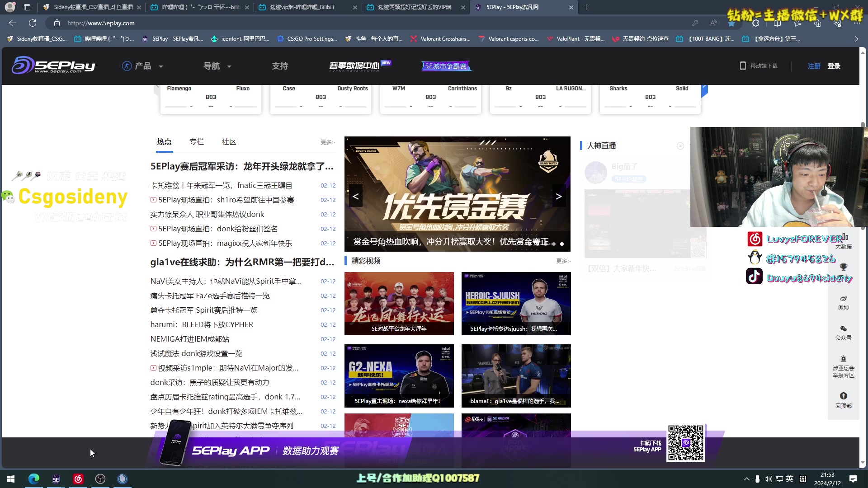Open a new browser tab
The width and height of the screenshot is (868, 488).
click(586, 7)
